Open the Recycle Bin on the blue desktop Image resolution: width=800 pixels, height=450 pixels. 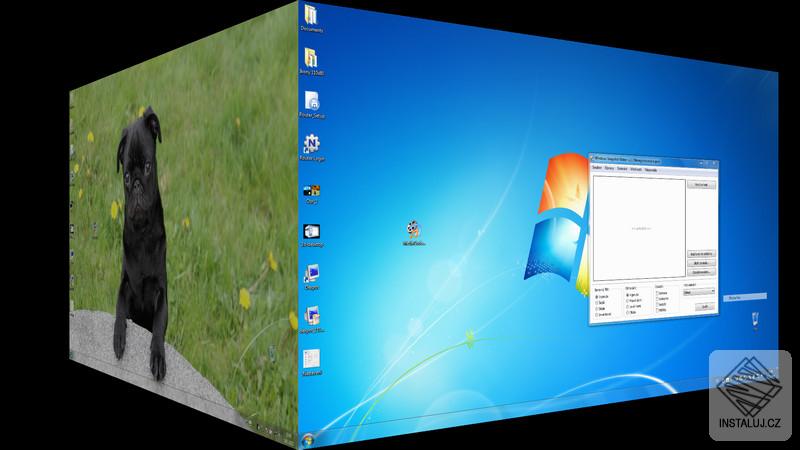pos(756,320)
